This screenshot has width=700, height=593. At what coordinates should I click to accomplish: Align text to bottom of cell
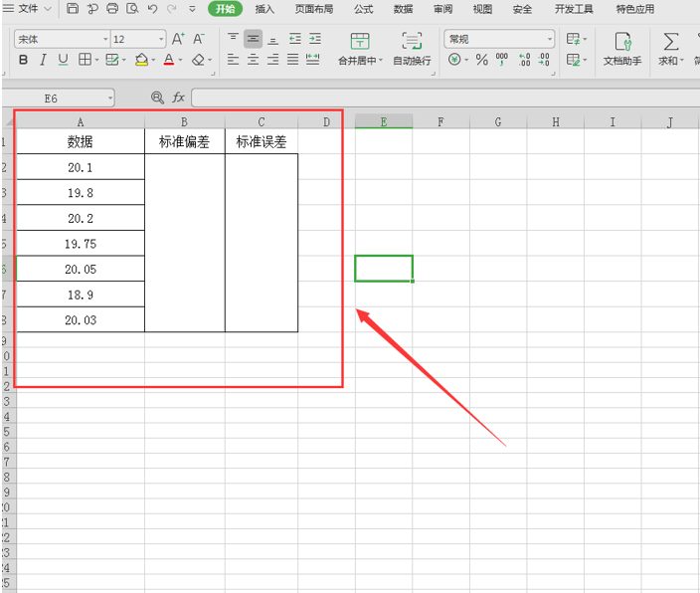pyautogui.click(x=272, y=40)
